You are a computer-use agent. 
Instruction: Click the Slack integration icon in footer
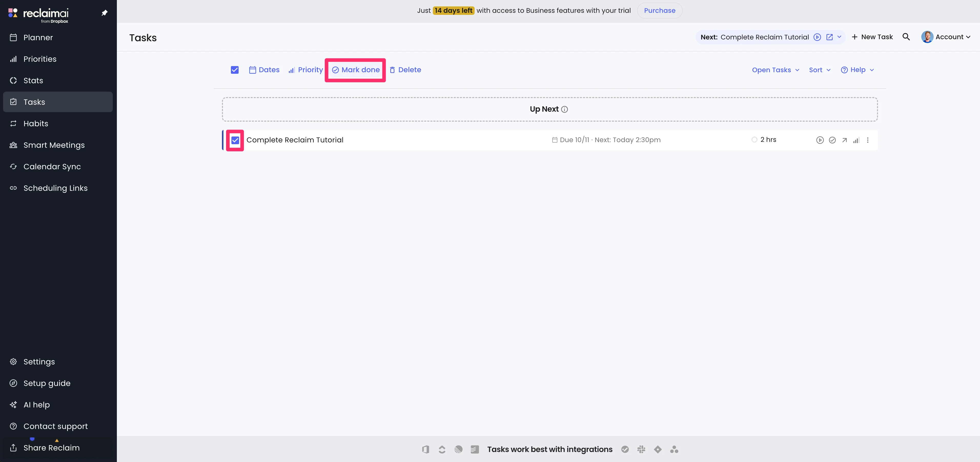tap(641, 449)
